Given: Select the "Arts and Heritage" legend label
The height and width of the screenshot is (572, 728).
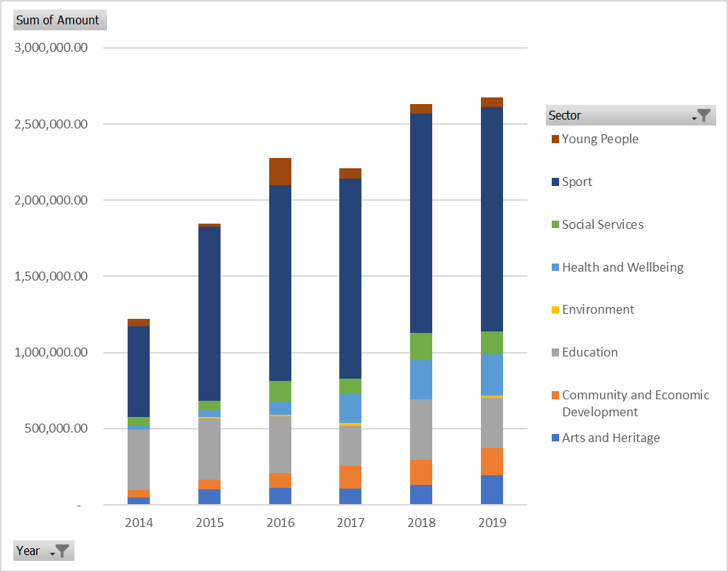Looking at the screenshot, I should (x=611, y=438).
